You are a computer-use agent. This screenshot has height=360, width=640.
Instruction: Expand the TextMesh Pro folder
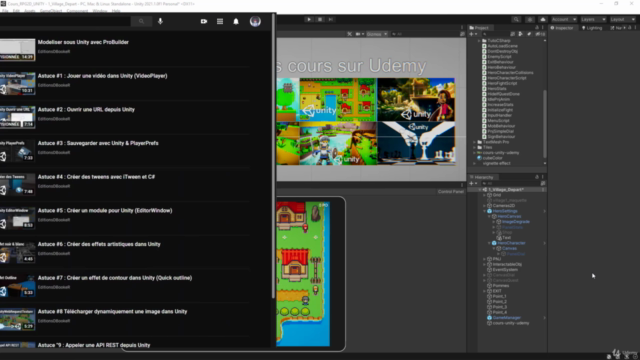(475, 142)
